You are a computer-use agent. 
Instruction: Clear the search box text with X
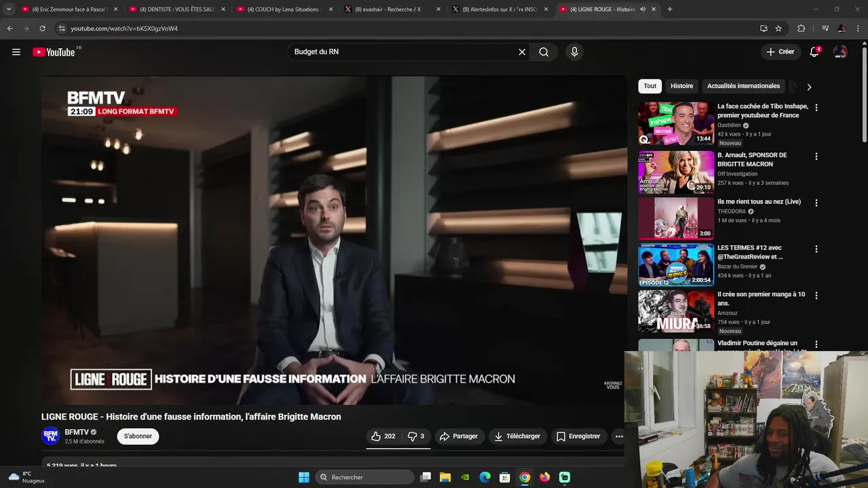point(522,52)
